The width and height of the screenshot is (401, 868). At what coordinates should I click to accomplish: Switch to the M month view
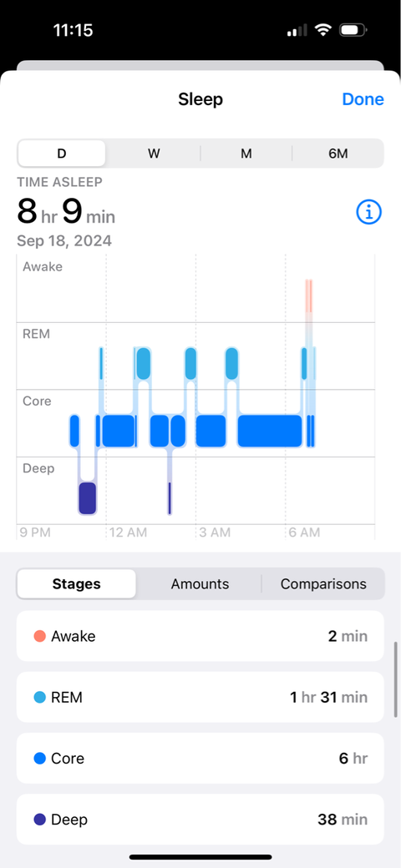pyautogui.click(x=246, y=154)
